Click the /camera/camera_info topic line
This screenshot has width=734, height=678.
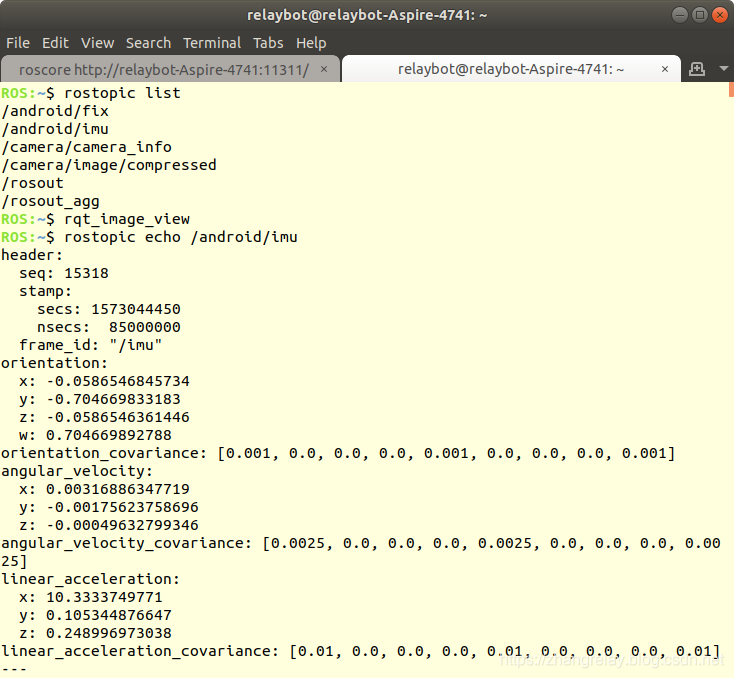(87, 147)
